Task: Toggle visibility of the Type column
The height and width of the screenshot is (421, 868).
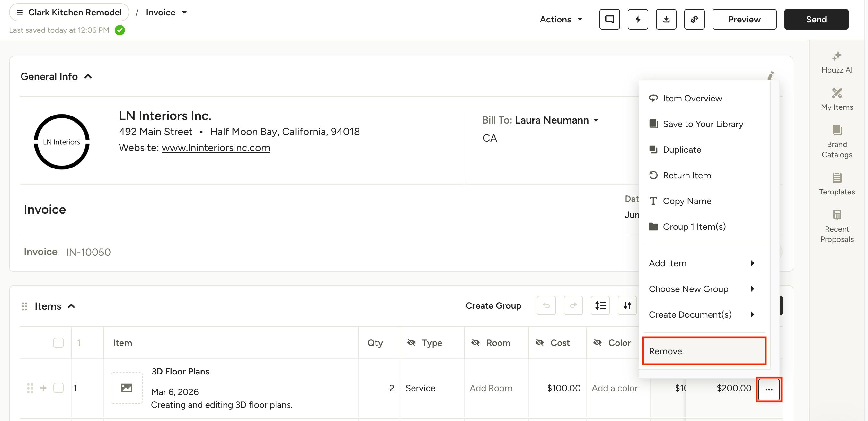Action: [x=411, y=343]
